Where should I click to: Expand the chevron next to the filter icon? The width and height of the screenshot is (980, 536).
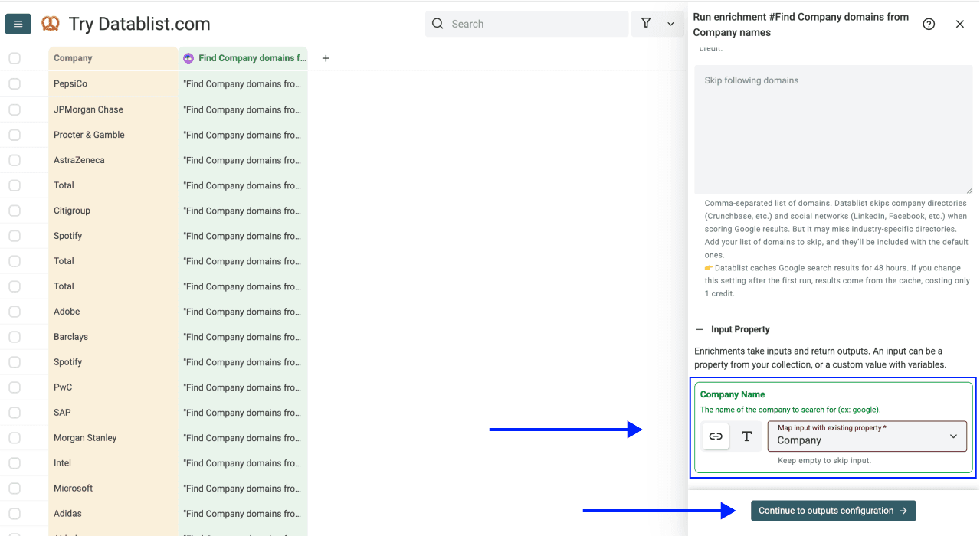tap(672, 24)
